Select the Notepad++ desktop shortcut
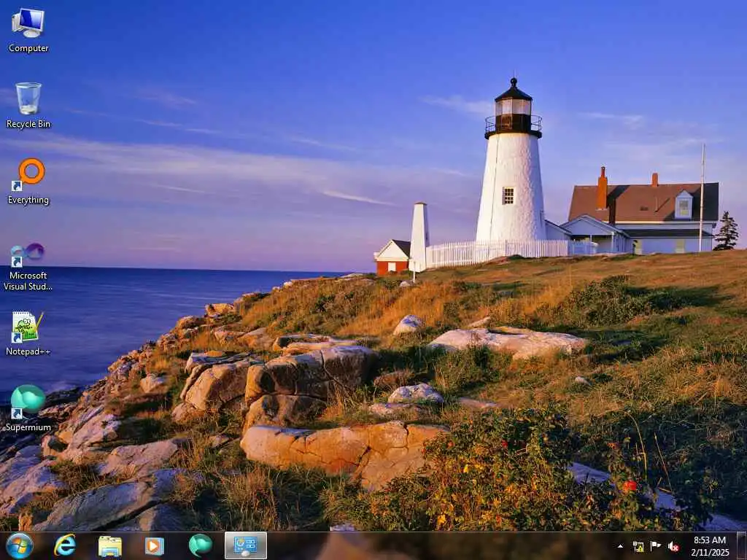Image resolution: width=747 pixels, height=560 pixels. click(x=28, y=333)
